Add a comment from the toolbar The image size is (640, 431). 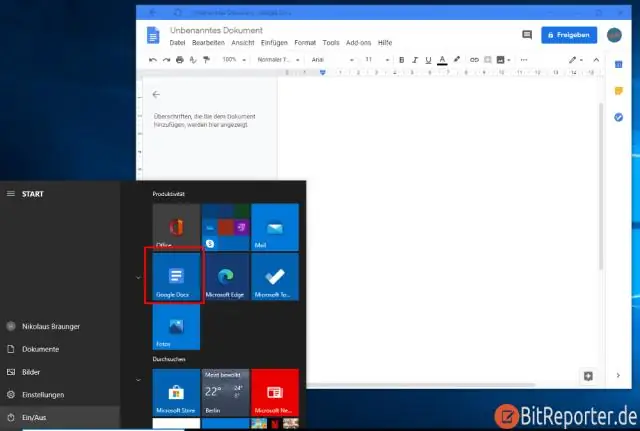point(487,60)
